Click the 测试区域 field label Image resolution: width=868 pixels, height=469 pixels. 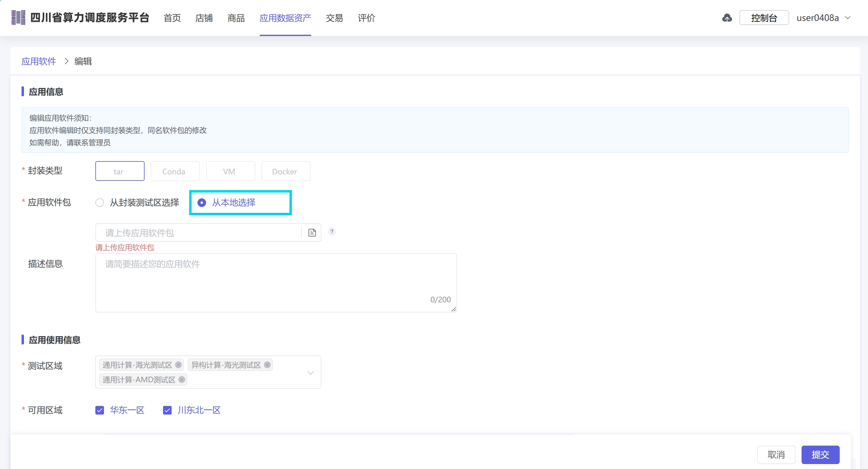pos(45,366)
